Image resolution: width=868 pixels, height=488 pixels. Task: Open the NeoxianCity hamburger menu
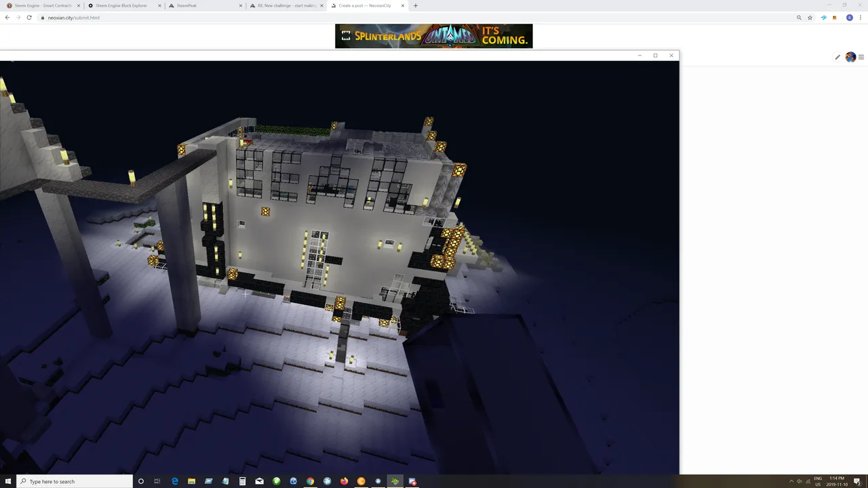point(861,57)
